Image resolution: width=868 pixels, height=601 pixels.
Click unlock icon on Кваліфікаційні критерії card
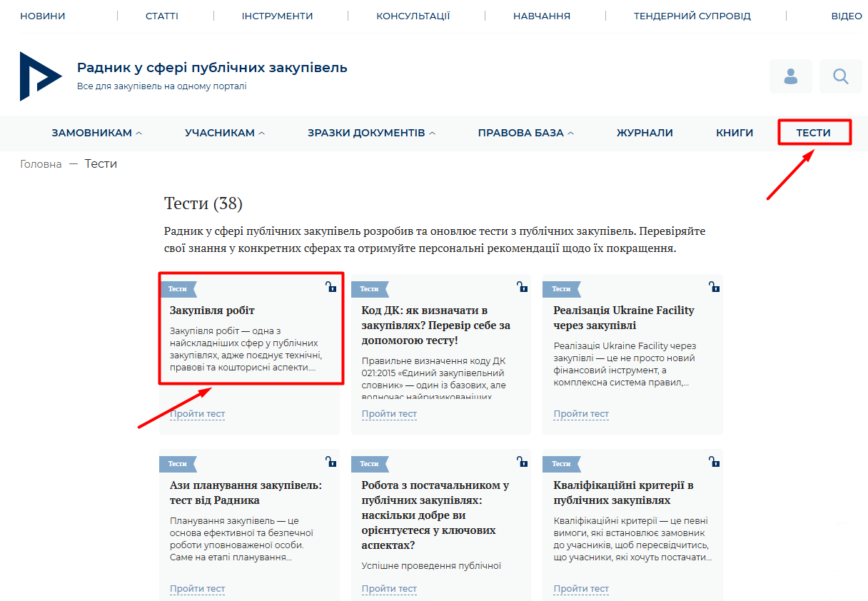tap(714, 462)
